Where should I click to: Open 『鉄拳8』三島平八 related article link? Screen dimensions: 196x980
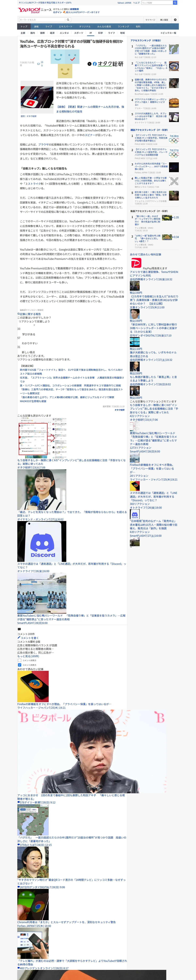point(72,392)
